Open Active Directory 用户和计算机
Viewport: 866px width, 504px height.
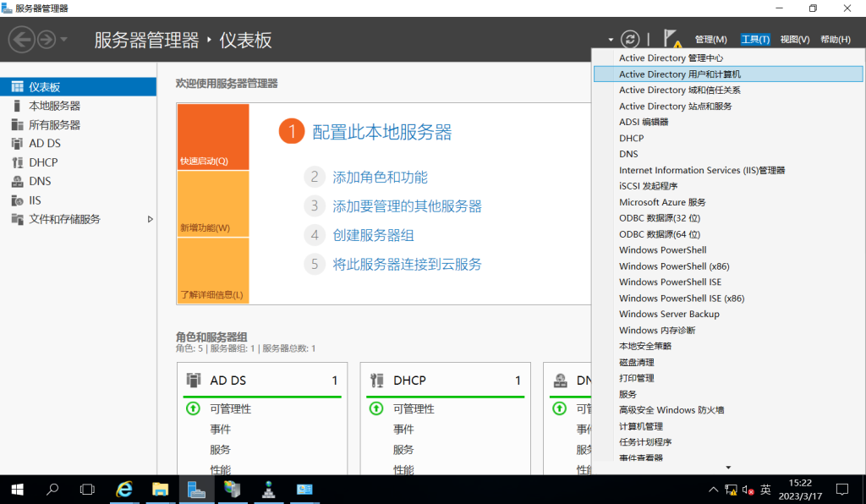(x=728, y=74)
